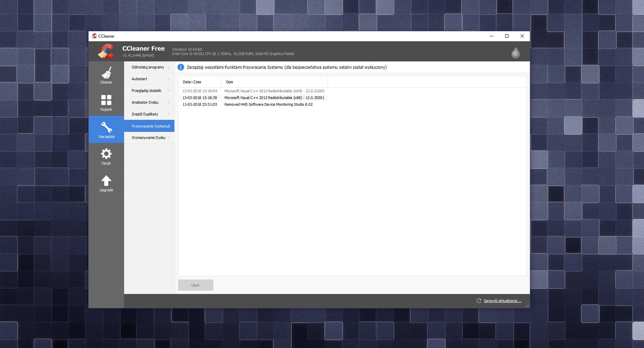Screen dimensions: 644x348
Task: Open Wymazywanie Dysku tool
Action: (149, 137)
